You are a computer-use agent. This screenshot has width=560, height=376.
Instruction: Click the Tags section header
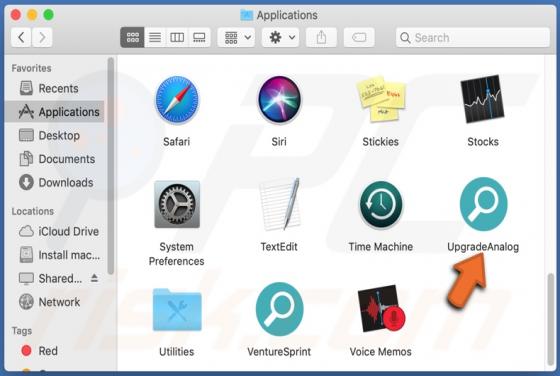click(22, 331)
